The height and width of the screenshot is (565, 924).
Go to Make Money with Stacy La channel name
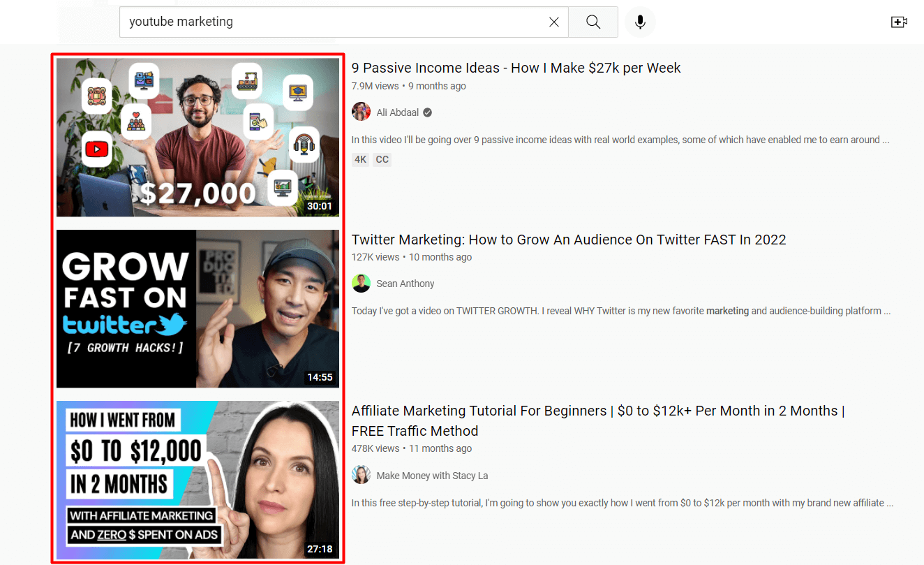tap(432, 476)
